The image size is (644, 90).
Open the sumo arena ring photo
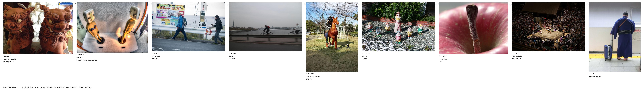[x=548, y=27]
